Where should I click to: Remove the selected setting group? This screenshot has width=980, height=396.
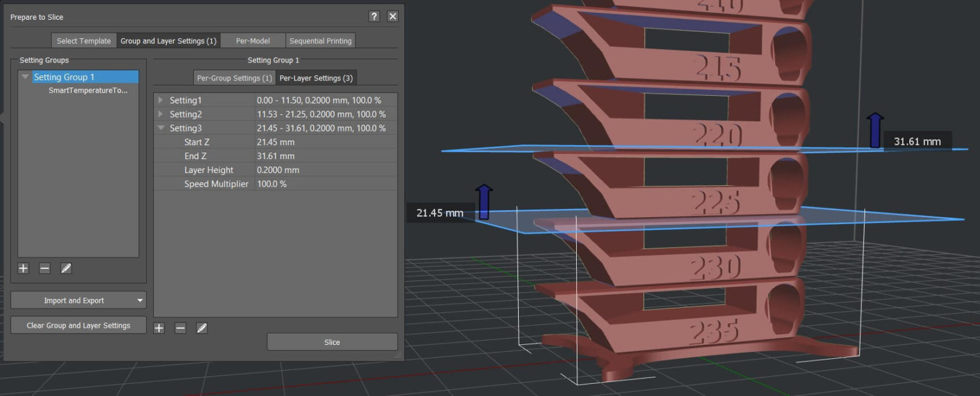(x=44, y=268)
